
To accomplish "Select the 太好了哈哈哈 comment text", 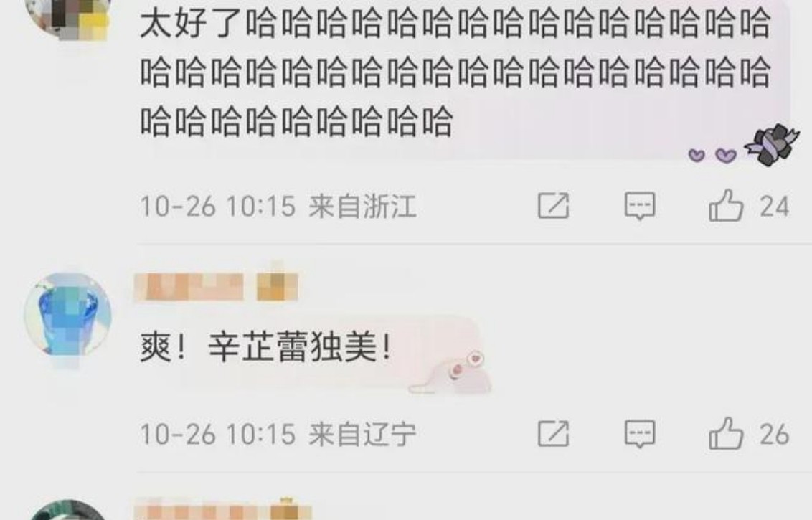I will [x=455, y=72].
